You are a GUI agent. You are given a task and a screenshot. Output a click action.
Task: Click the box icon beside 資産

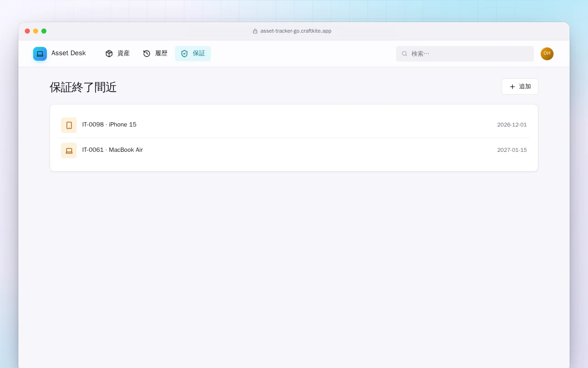[x=109, y=53]
